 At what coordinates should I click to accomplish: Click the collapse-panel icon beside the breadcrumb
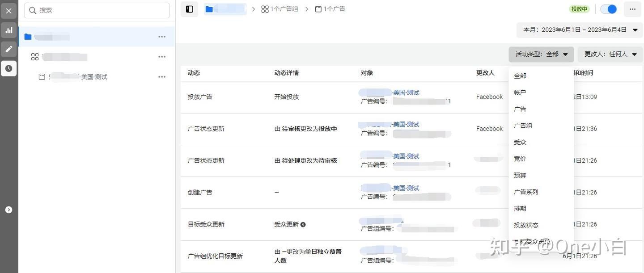point(189,8)
